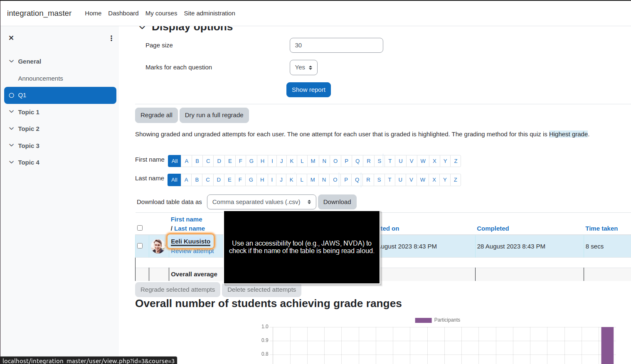Image resolution: width=631 pixels, height=364 pixels.
Task: Filter First name by letter Z
Action: tap(456, 161)
